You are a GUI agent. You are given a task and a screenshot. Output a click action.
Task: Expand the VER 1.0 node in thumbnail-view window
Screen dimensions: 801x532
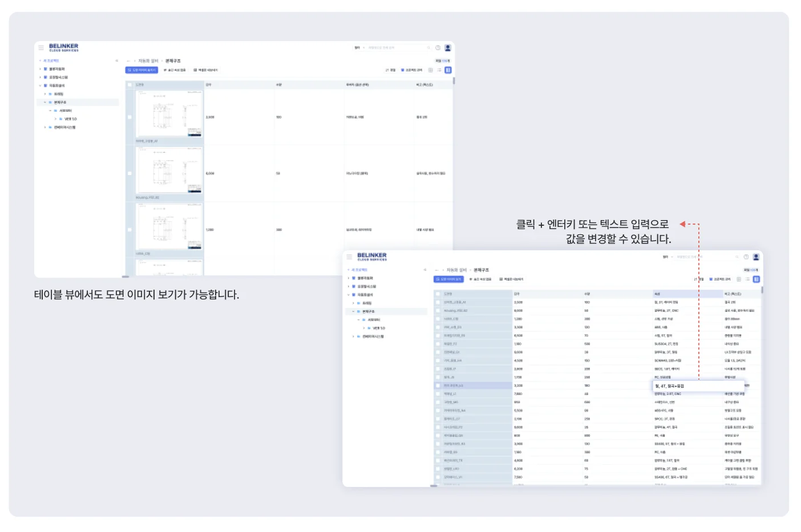coord(55,119)
